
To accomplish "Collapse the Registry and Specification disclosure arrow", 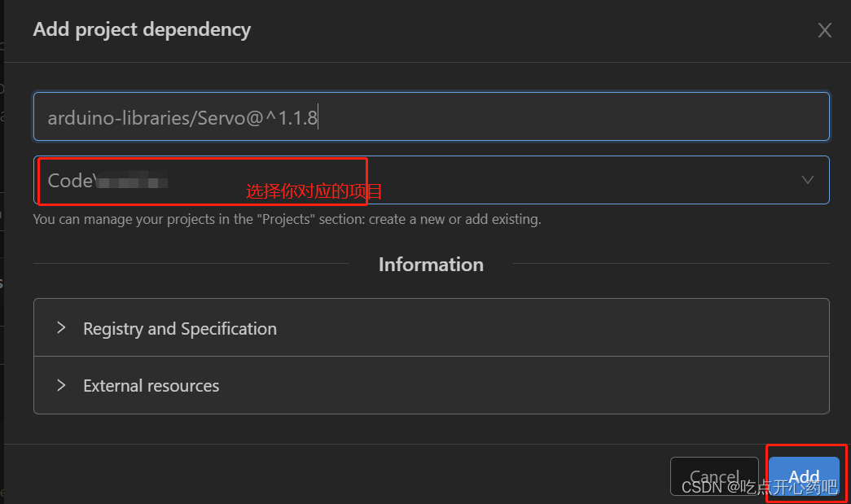I will pyautogui.click(x=61, y=328).
